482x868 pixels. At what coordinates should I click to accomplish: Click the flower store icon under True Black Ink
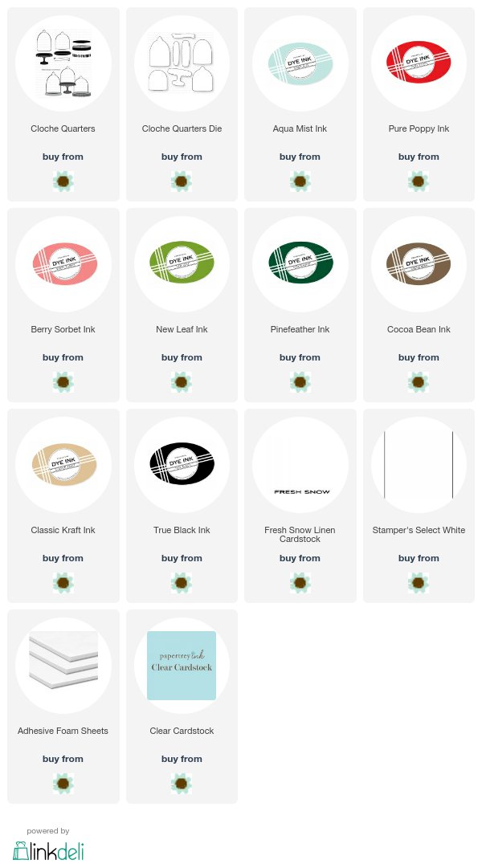point(182,583)
